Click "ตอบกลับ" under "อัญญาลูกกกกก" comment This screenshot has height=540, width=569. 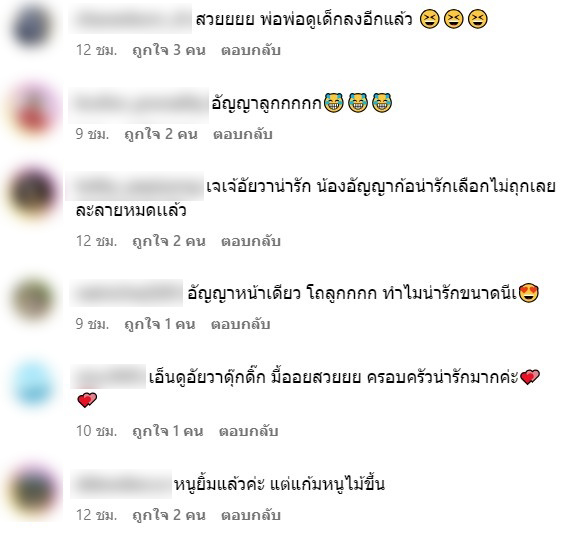(x=243, y=134)
